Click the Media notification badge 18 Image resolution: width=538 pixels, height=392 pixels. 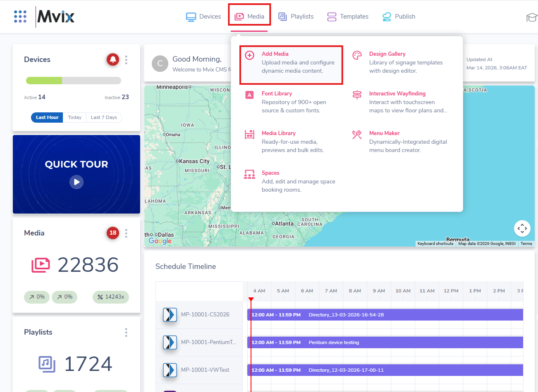point(113,233)
